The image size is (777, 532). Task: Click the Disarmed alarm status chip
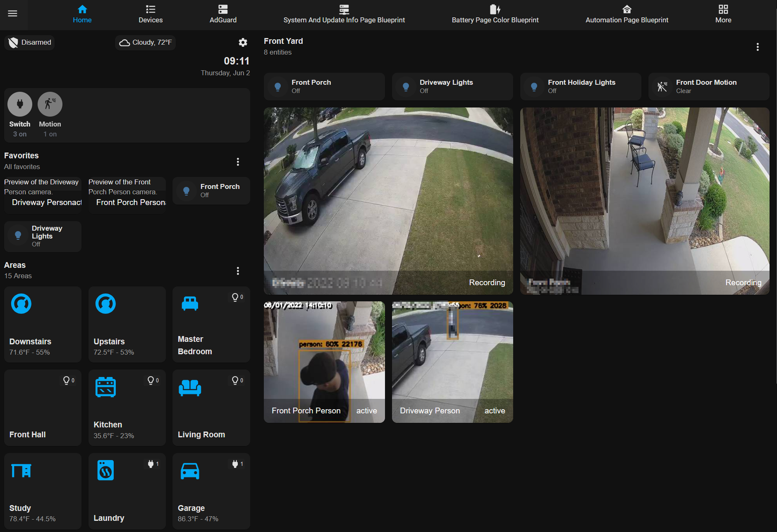30,43
